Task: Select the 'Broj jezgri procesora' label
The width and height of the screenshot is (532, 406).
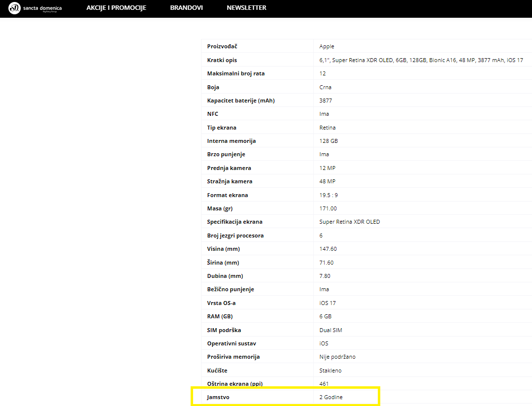Action: (235, 236)
